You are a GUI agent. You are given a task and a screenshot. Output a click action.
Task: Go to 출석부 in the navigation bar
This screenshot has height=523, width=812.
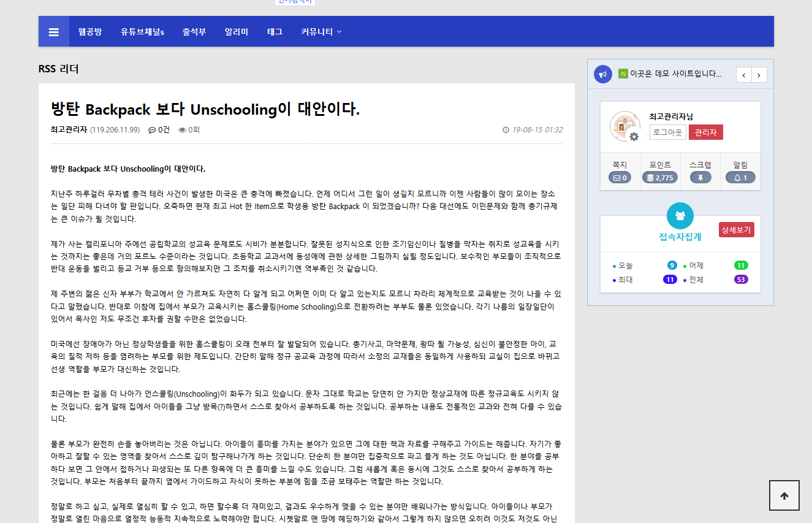pyautogui.click(x=194, y=31)
